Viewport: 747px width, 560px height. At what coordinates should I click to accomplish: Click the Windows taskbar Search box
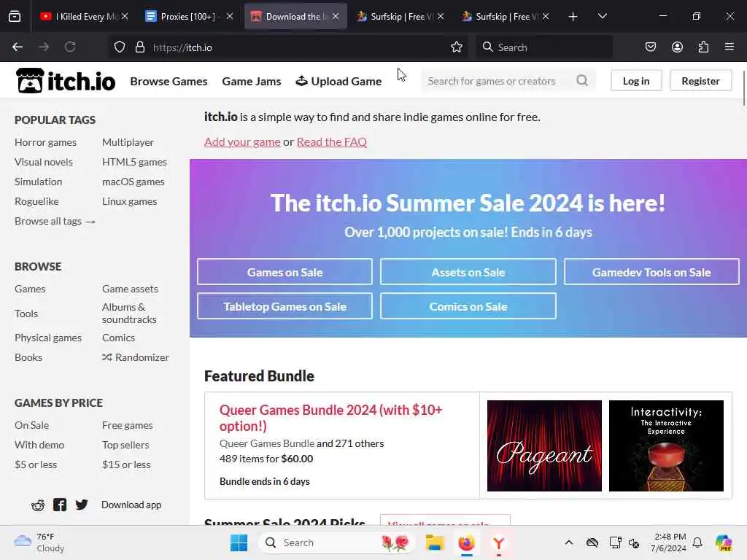tap(336, 542)
